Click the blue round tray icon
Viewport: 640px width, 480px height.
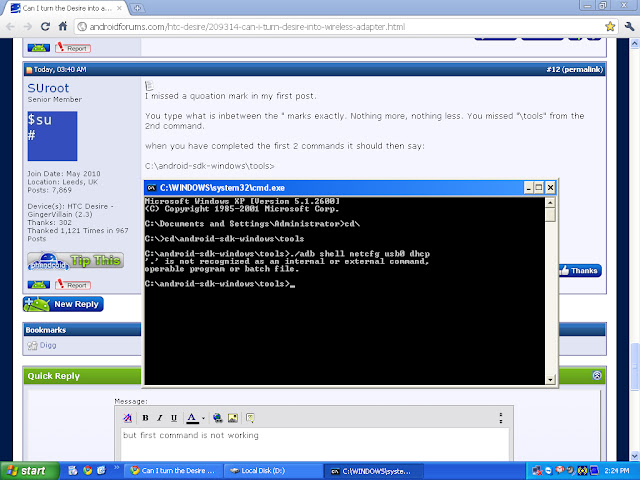click(549, 471)
